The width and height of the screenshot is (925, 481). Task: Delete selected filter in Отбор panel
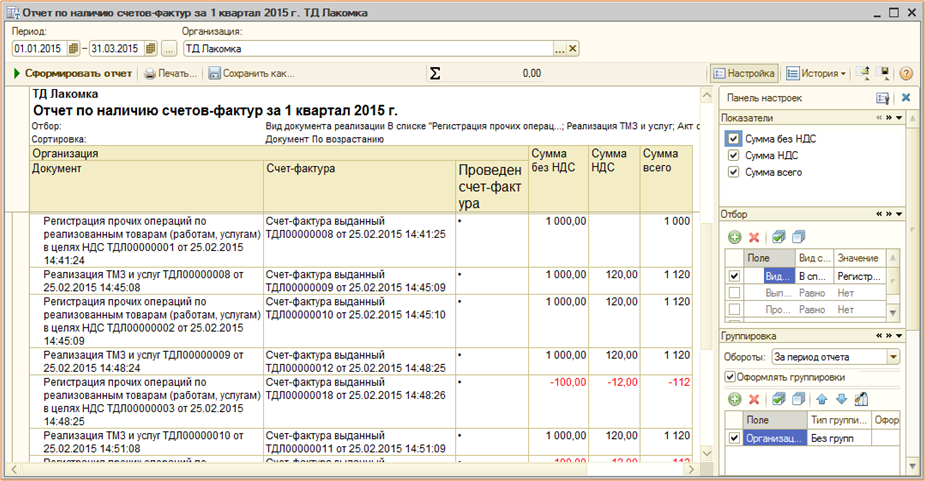click(754, 237)
